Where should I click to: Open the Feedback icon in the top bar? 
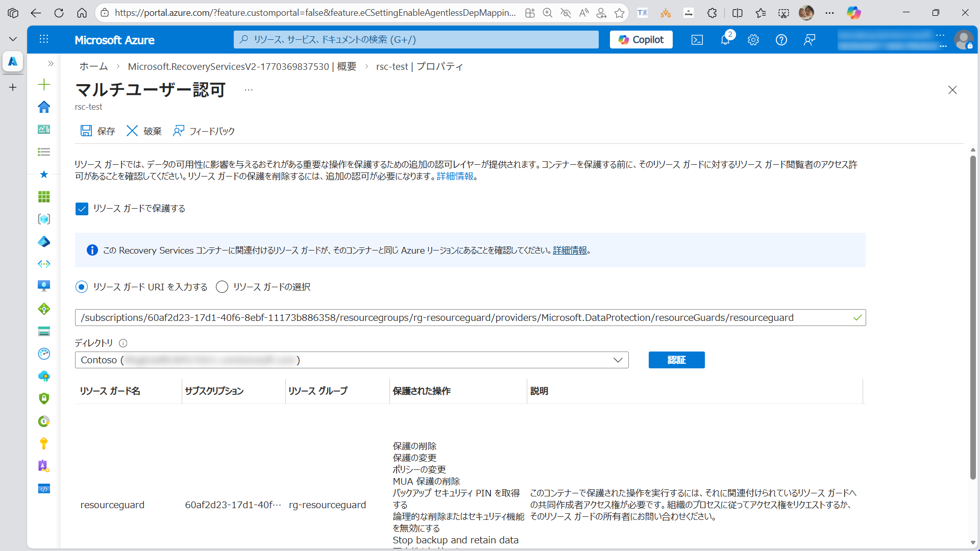click(x=810, y=39)
